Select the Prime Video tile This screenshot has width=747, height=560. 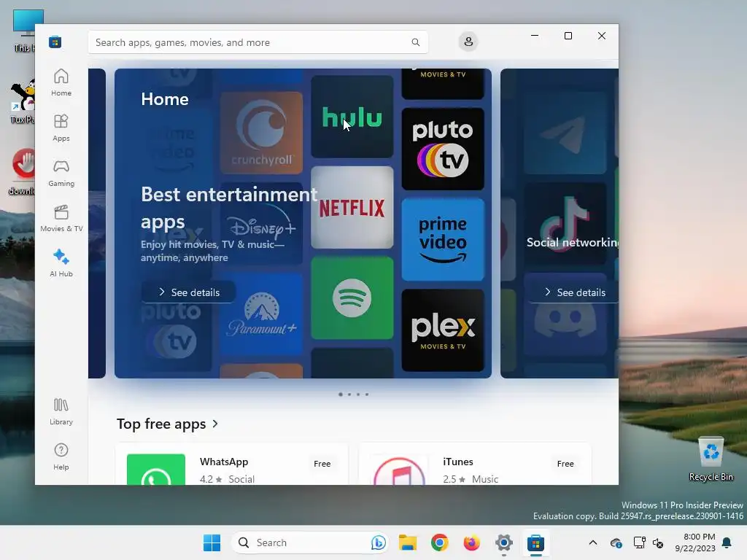[x=443, y=239]
